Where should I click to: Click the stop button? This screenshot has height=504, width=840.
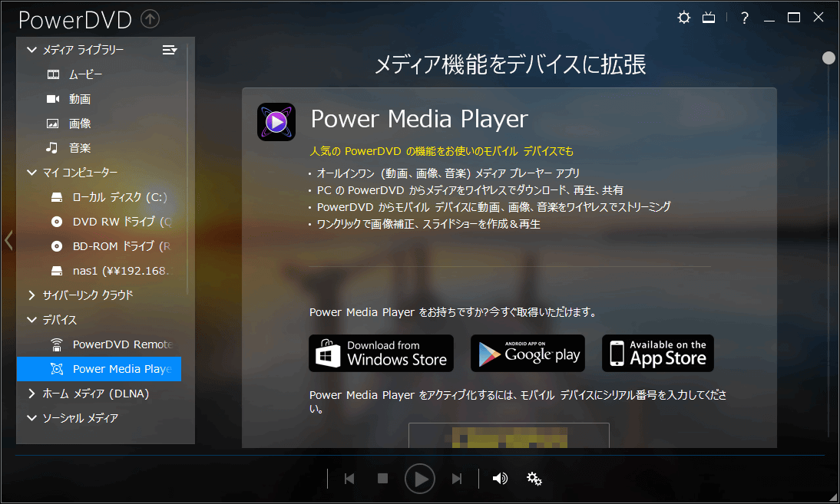382,479
